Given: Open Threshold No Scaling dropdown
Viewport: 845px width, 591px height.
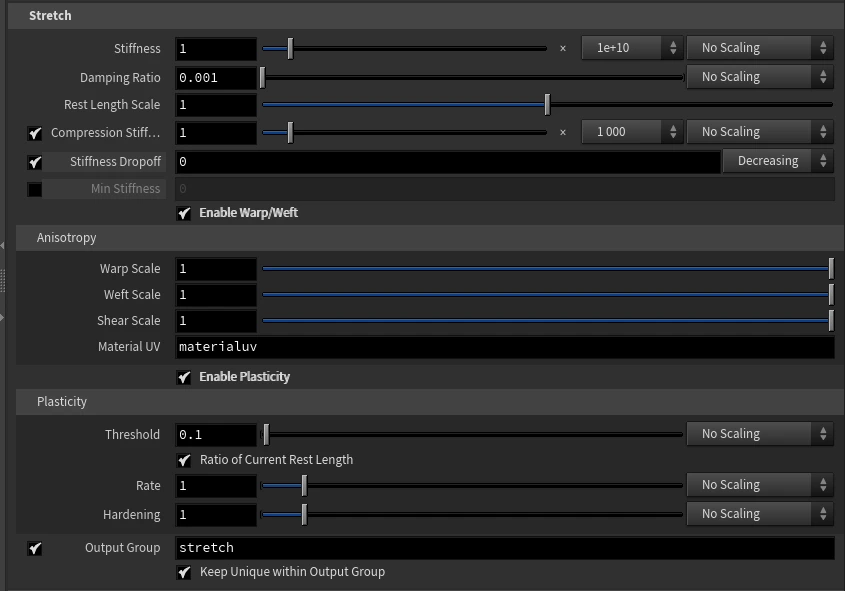Looking at the screenshot, I should click(760, 434).
